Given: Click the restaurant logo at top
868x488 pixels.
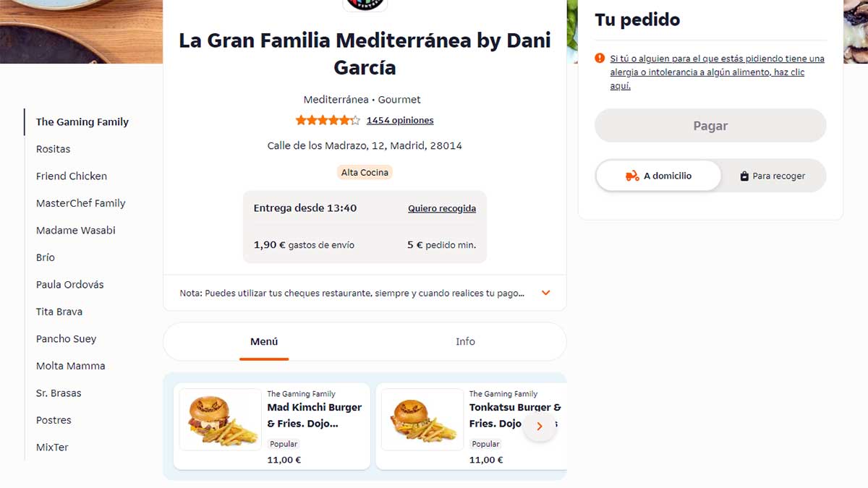Looking at the screenshot, I should (365, 4).
